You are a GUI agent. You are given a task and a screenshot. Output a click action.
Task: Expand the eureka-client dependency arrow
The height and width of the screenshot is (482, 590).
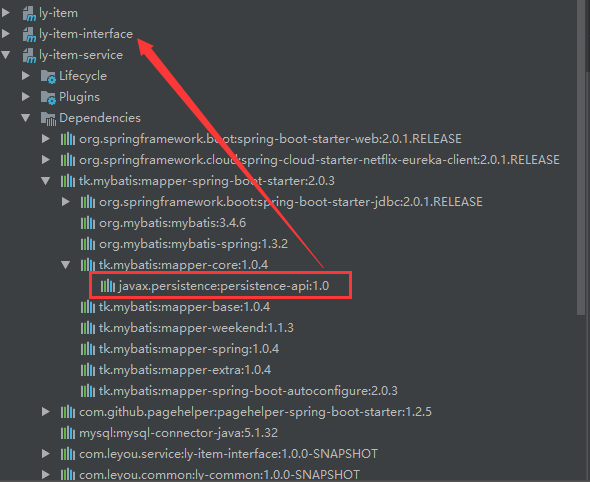pyautogui.click(x=46, y=160)
